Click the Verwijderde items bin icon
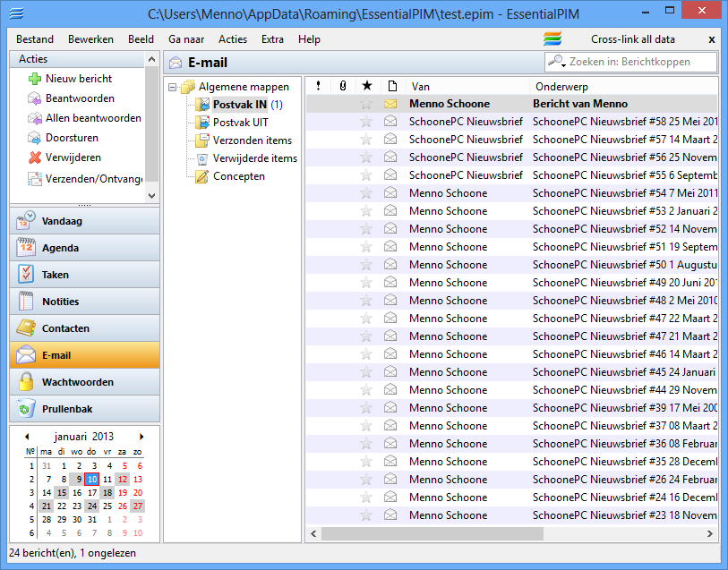Viewport: 728px width, 570px height. point(202,158)
